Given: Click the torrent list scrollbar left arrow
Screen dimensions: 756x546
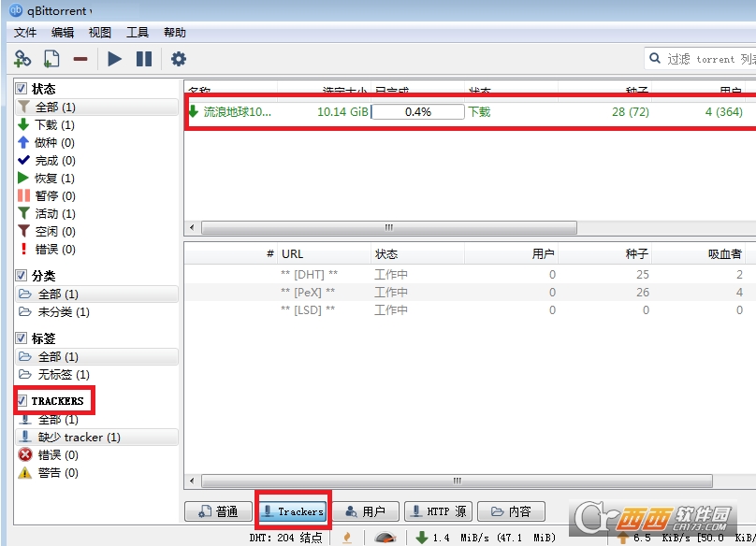Looking at the screenshot, I should pyautogui.click(x=192, y=227).
